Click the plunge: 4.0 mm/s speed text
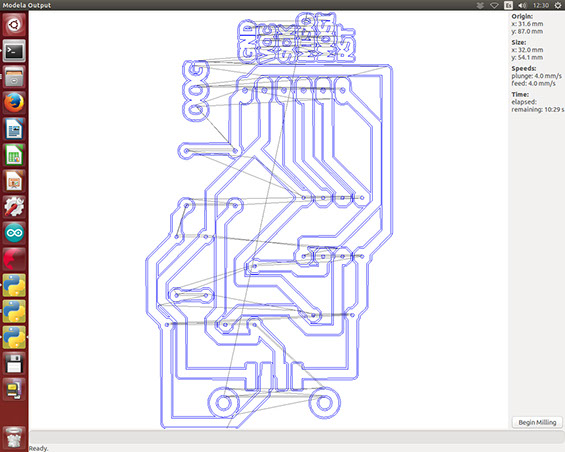Viewport: 565px width, 452px height. (x=537, y=76)
